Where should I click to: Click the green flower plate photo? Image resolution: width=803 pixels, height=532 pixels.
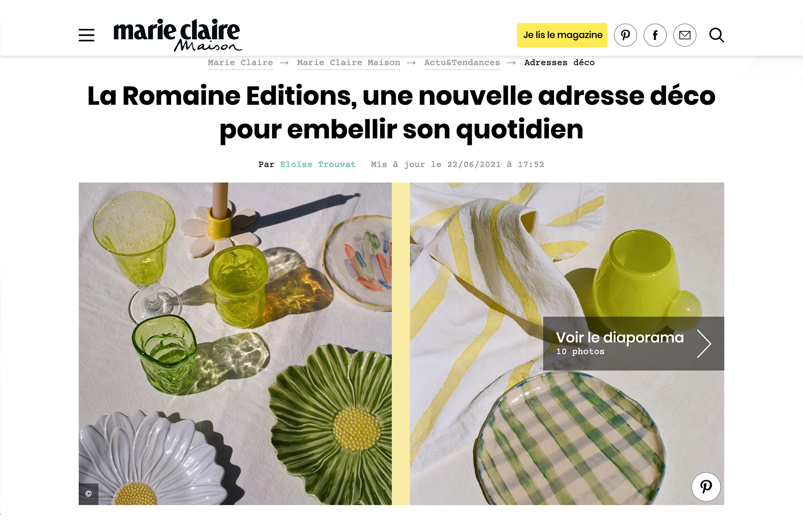(330, 415)
